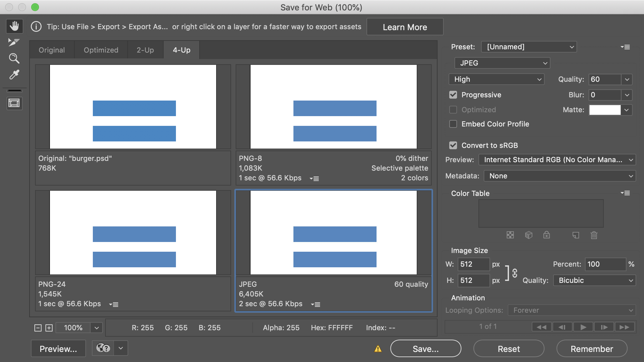Toggle the Progressive checkbox

[x=453, y=95]
